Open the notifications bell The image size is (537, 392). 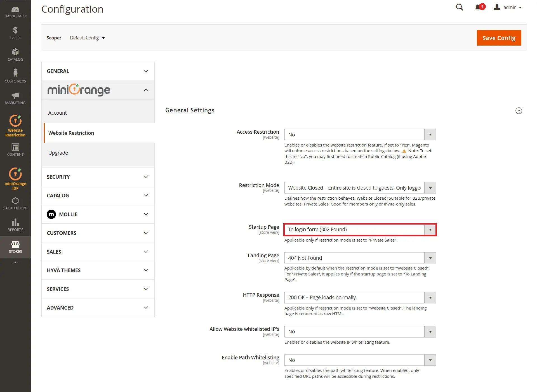pyautogui.click(x=479, y=7)
